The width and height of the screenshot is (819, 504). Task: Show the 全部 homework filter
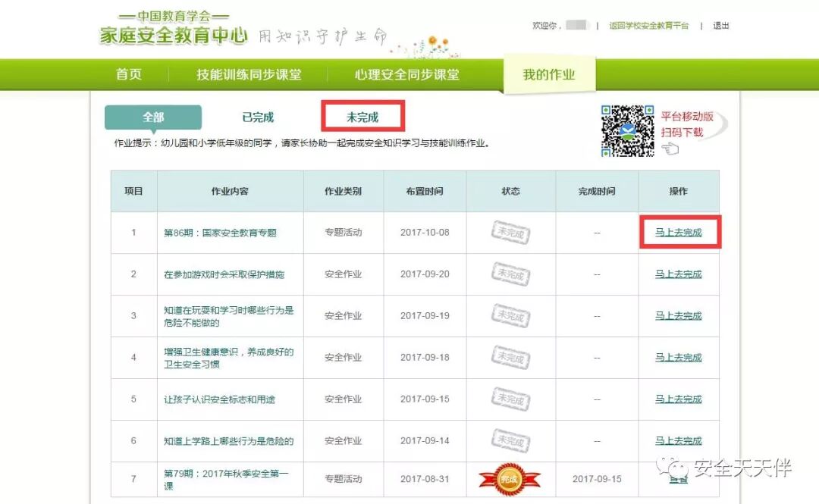tap(153, 117)
